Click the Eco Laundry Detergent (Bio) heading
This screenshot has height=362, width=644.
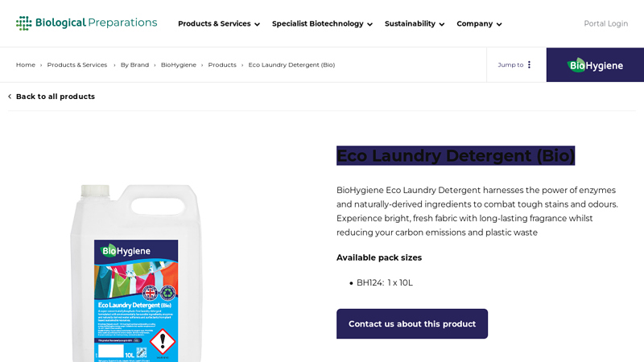pyautogui.click(x=455, y=155)
